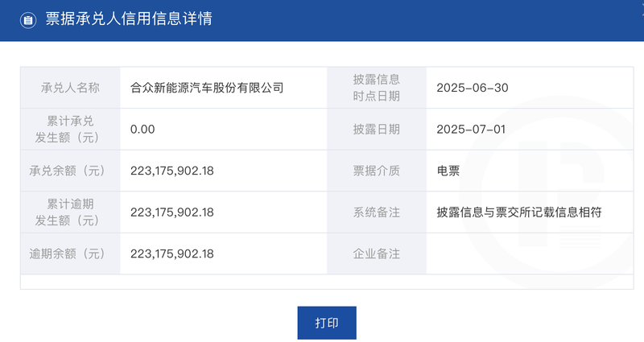Screen dimensions: 644x342
Task: Click the 承兑人名称 label cell
Action: click(x=70, y=88)
